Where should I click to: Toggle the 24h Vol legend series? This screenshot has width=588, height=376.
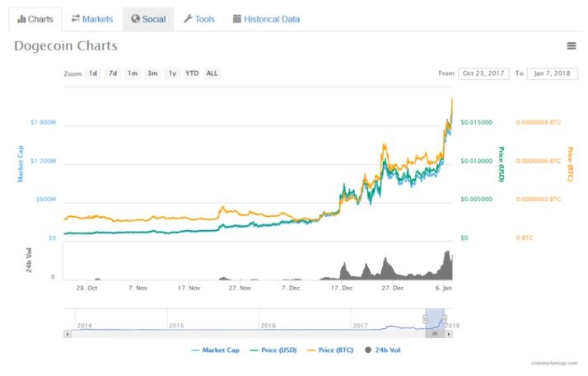(382, 350)
